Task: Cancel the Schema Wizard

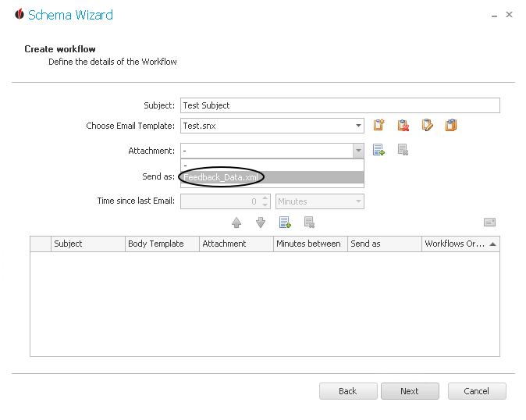Action: tap(477, 391)
